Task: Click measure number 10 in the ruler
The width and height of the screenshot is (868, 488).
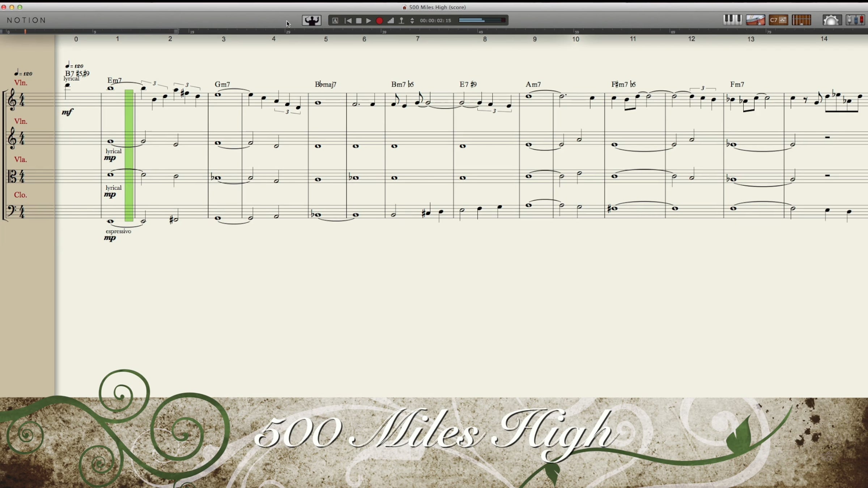Action: pyautogui.click(x=576, y=39)
